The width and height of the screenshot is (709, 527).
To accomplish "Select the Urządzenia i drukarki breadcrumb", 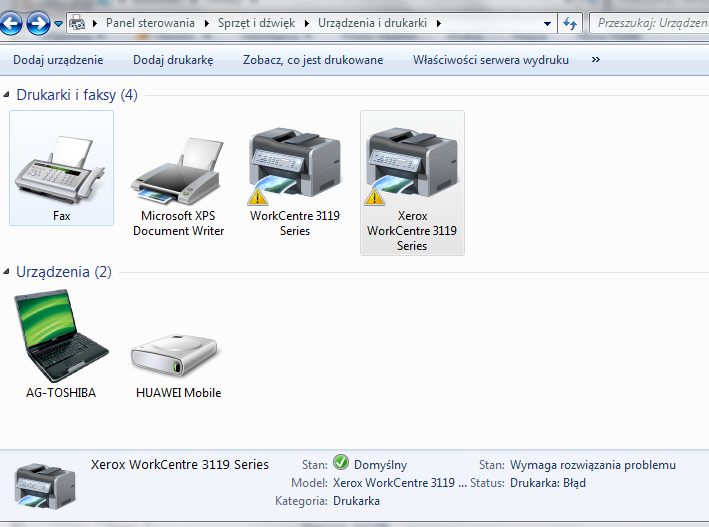I will pyautogui.click(x=372, y=23).
